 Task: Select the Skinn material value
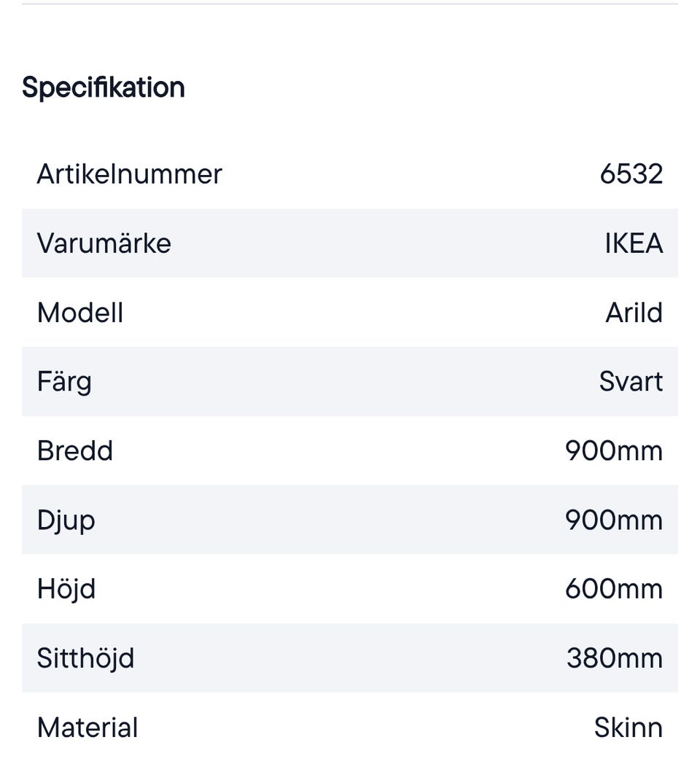pyautogui.click(x=628, y=727)
